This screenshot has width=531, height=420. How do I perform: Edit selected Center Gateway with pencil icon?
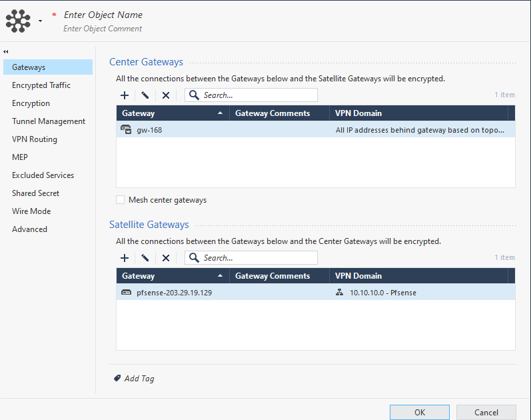pyautogui.click(x=145, y=95)
